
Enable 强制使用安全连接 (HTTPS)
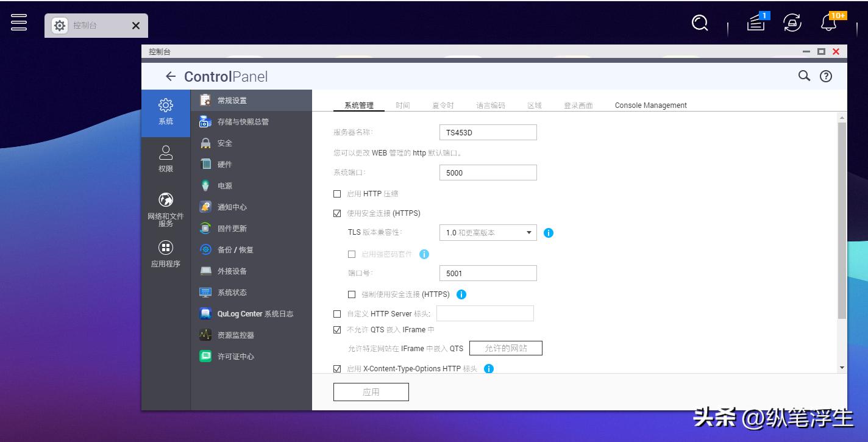352,294
